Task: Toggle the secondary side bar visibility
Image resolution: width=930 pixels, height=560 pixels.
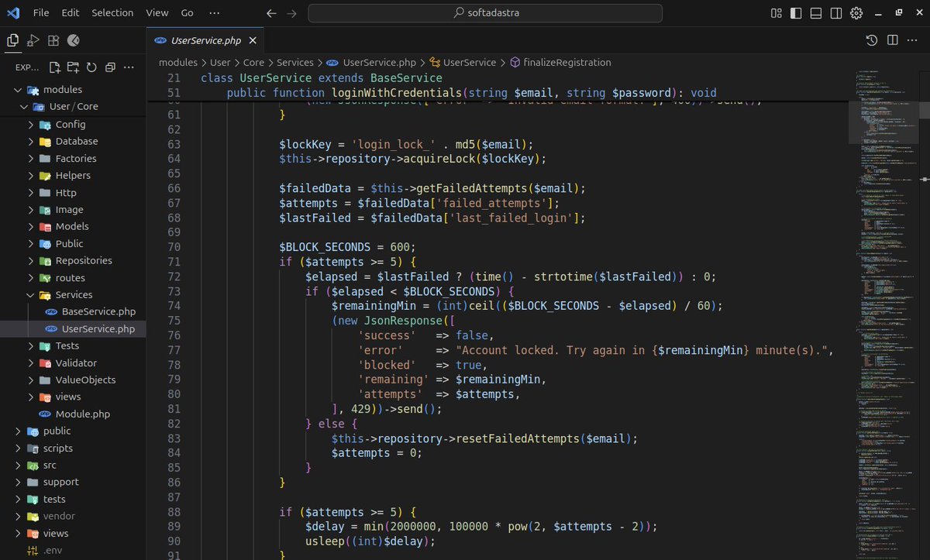Action: [x=836, y=13]
